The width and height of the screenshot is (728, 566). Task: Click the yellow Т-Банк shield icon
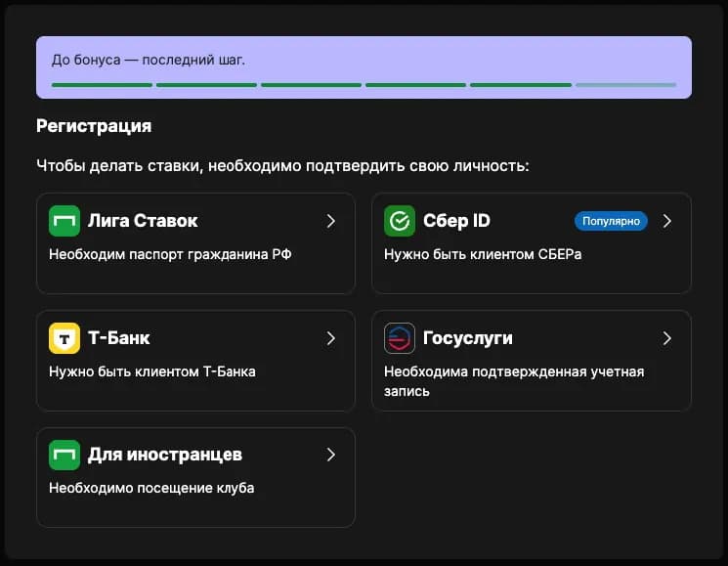point(64,338)
